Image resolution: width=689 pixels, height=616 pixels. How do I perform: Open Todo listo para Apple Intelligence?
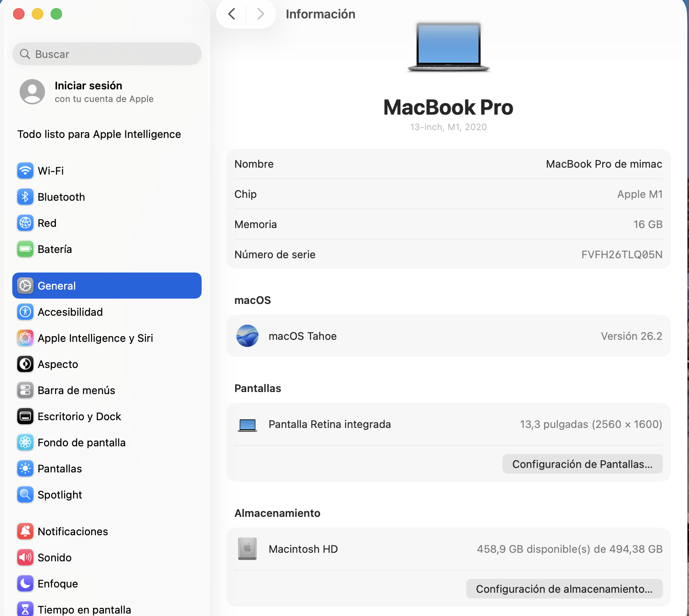click(x=99, y=134)
